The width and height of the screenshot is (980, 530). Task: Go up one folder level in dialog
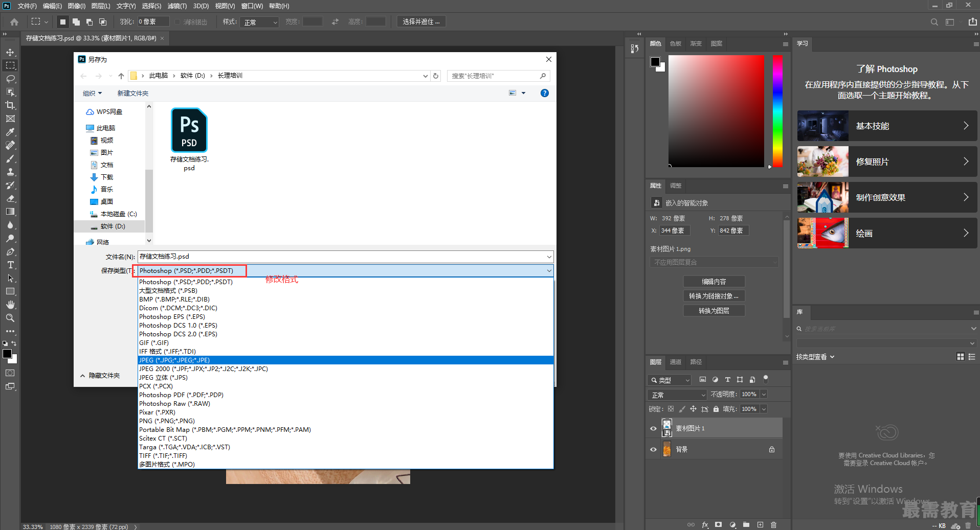click(x=121, y=76)
